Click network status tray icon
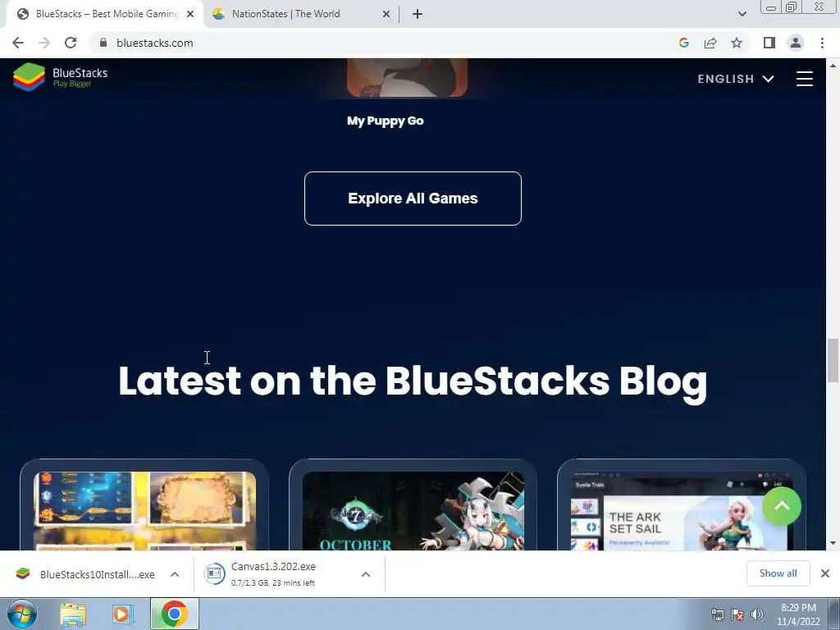The image size is (840, 630). (717, 614)
